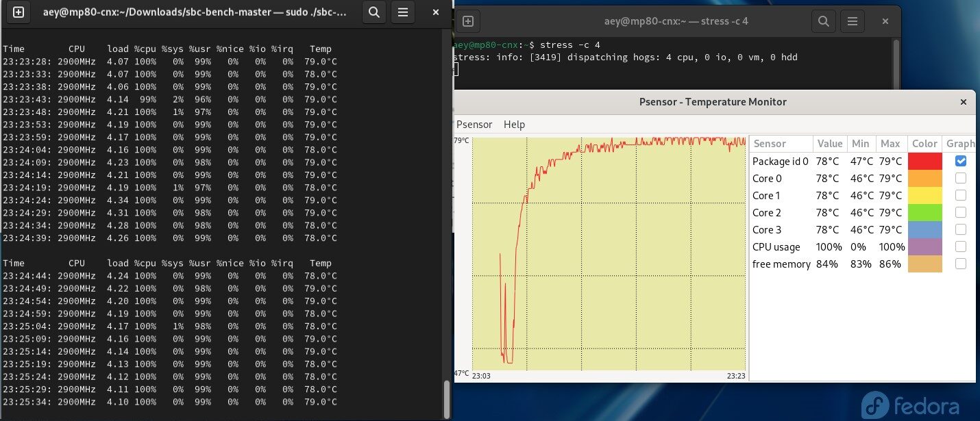Click red color swatch of Package id 0

coord(924,161)
